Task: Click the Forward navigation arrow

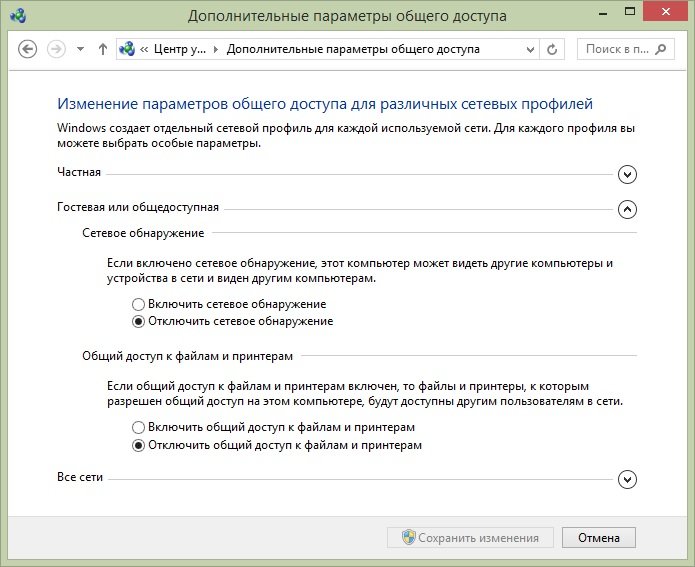Action: coord(56,49)
